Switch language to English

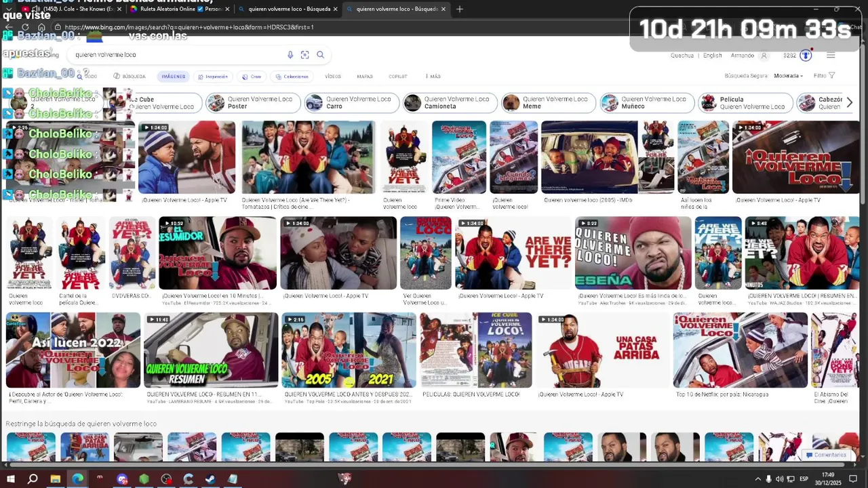[713, 56]
